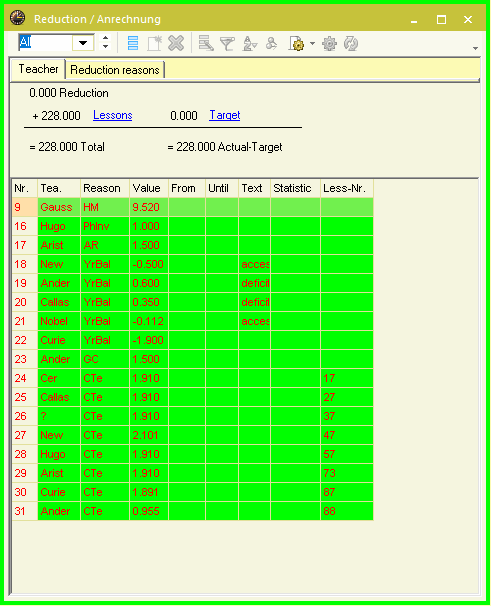Open the Target link
The width and height of the screenshot is (491, 606).
click(225, 115)
